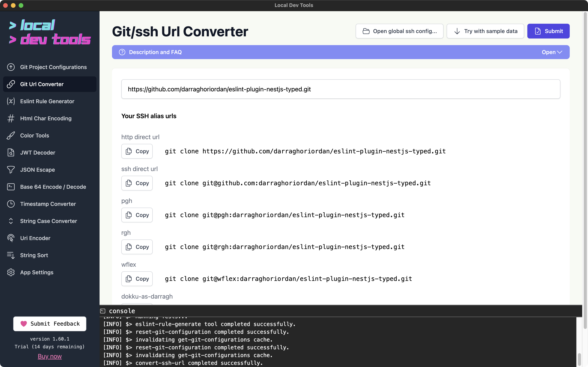Copy the wflex alias clone command
Viewport: 588px width, 367px height.
137,279
